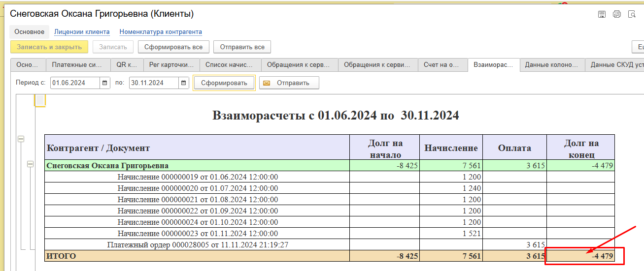Switch to the Осно... tab
The image size is (644, 271).
click(28, 65)
